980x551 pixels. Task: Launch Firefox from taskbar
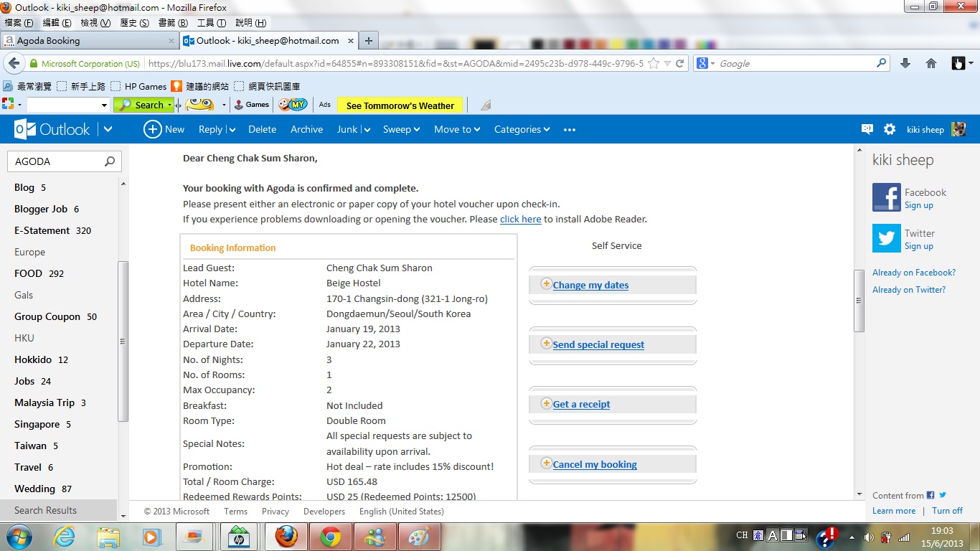coord(286,537)
